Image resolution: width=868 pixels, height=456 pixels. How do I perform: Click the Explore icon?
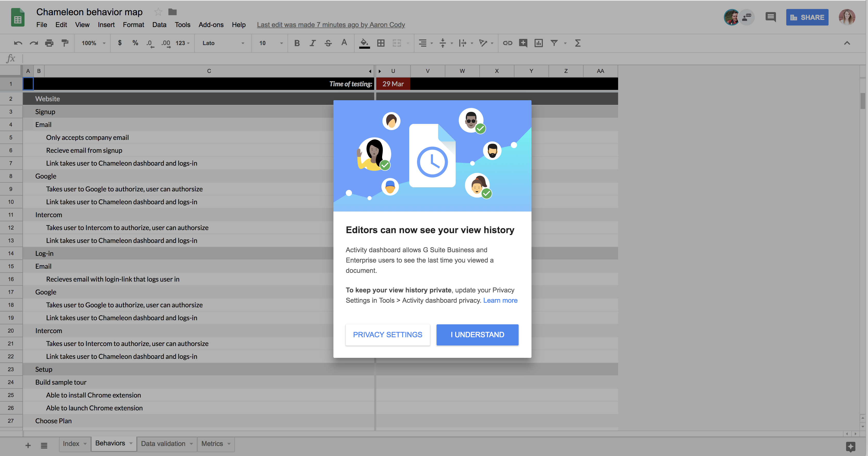click(x=850, y=446)
